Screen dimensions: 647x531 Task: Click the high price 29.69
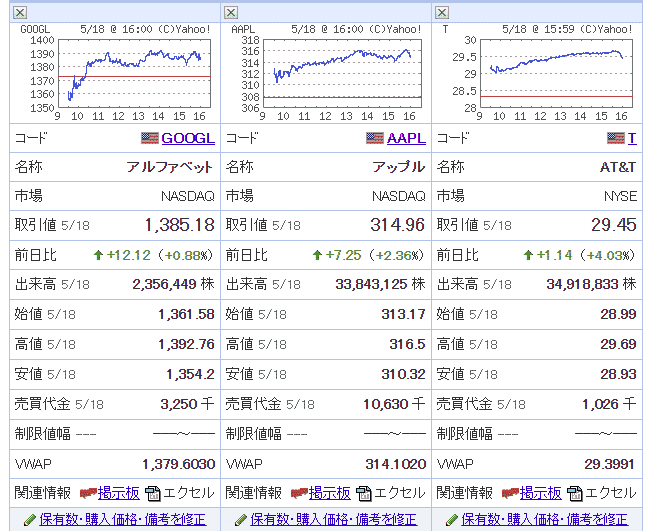(x=618, y=344)
